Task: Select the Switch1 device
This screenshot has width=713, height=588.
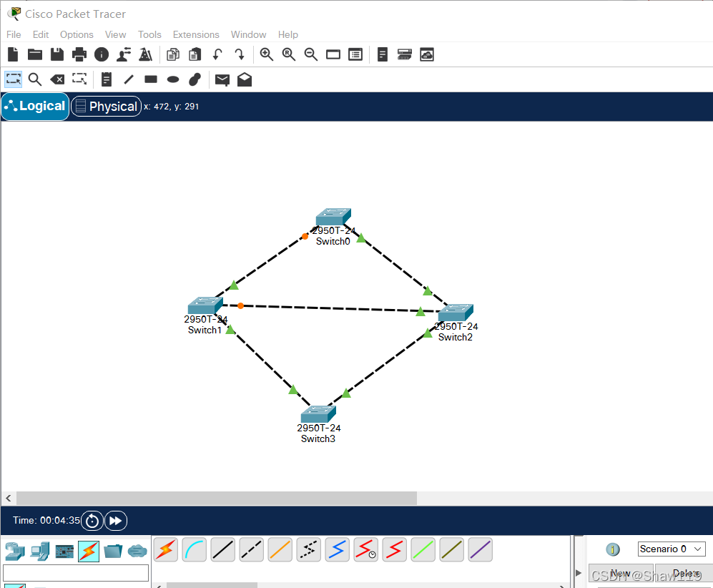Action: point(205,305)
